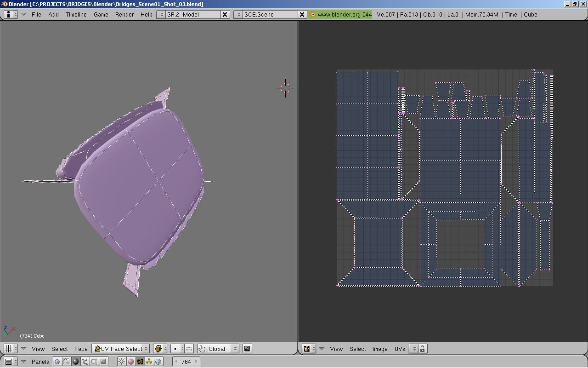Open the Render menu

click(x=124, y=14)
